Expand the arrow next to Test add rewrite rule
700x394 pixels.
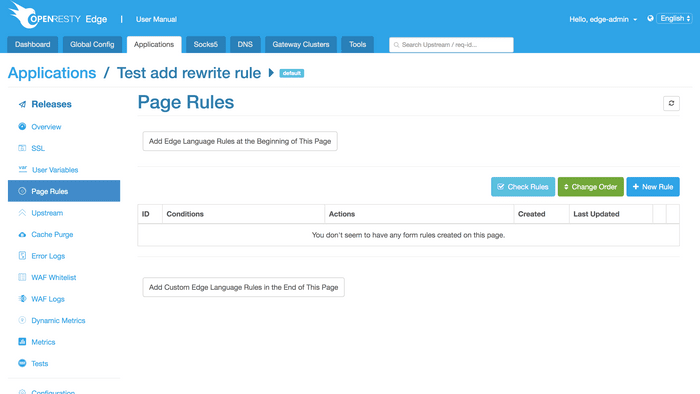click(x=271, y=73)
